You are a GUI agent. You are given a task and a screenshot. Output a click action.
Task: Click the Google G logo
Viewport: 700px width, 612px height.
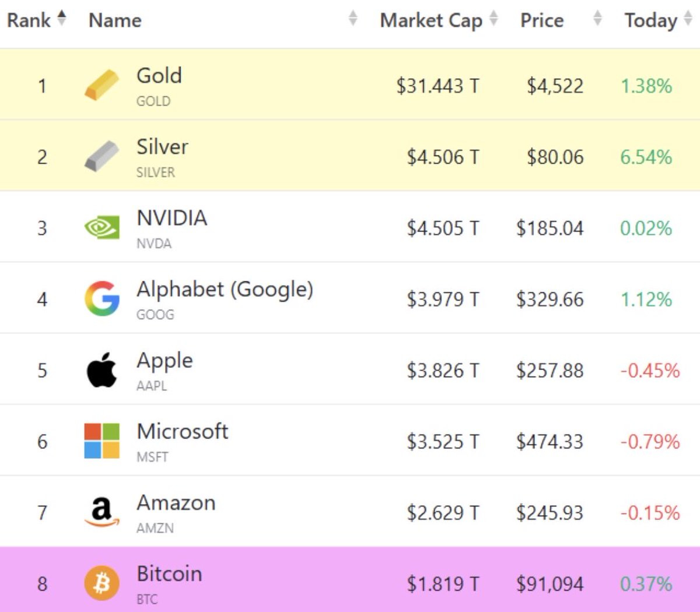(101, 298)
